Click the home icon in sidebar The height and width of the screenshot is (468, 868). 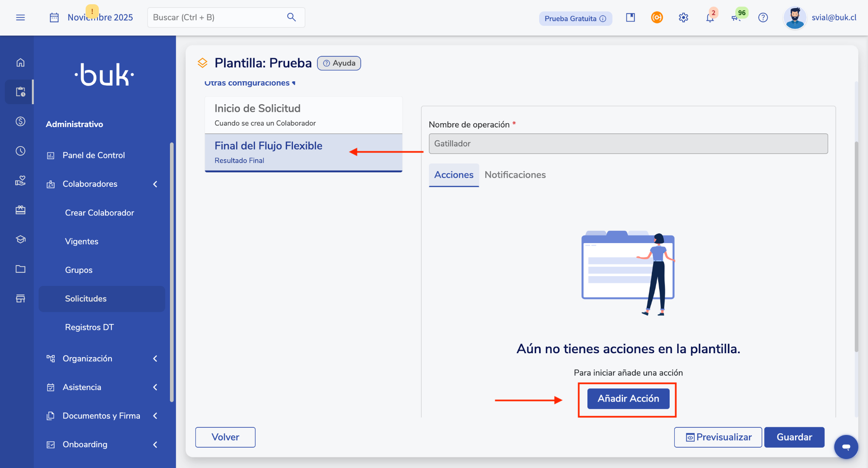(x=20, y=63)
